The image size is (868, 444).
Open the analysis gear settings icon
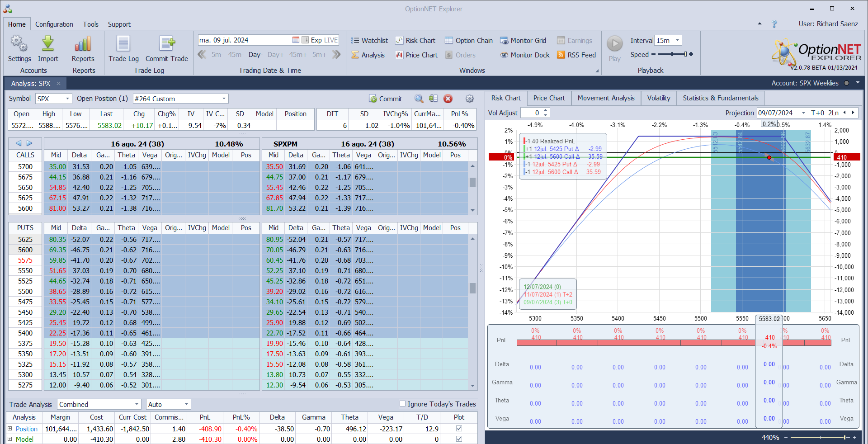(x=470, y=99)
